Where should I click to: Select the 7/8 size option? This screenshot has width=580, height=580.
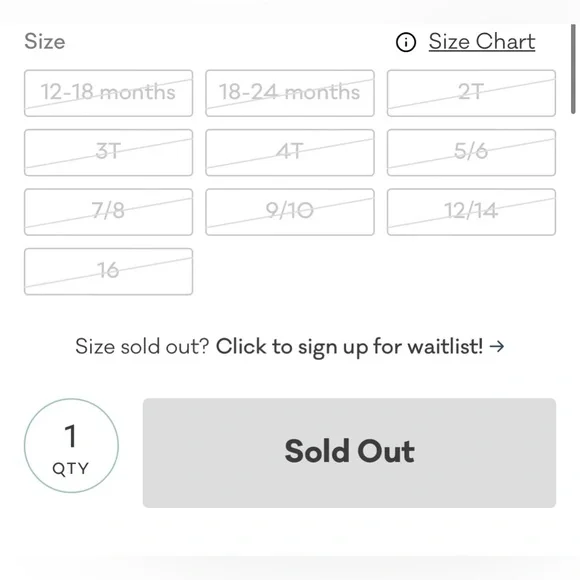pyautogui.click(x=108, y=212)
